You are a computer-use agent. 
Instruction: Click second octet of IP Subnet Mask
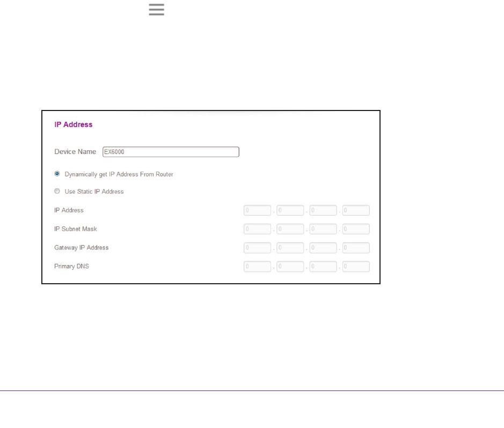[290, 229]
